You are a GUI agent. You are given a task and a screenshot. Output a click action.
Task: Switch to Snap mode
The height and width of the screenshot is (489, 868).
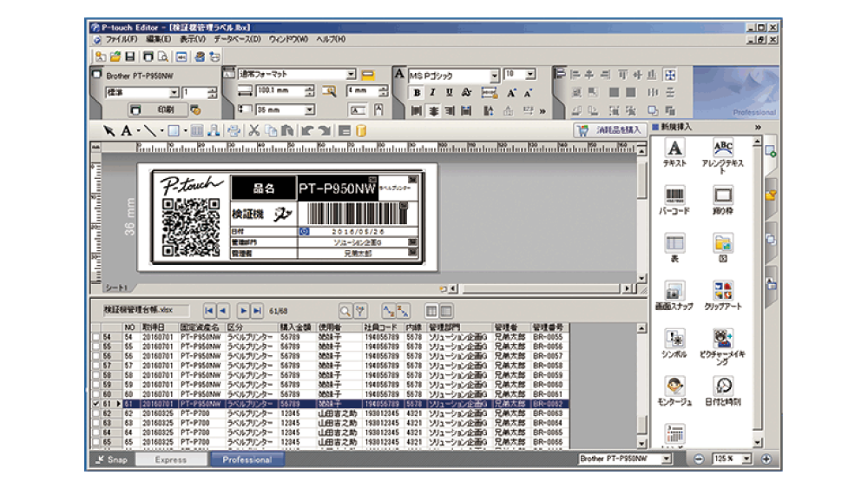(112, 459)
